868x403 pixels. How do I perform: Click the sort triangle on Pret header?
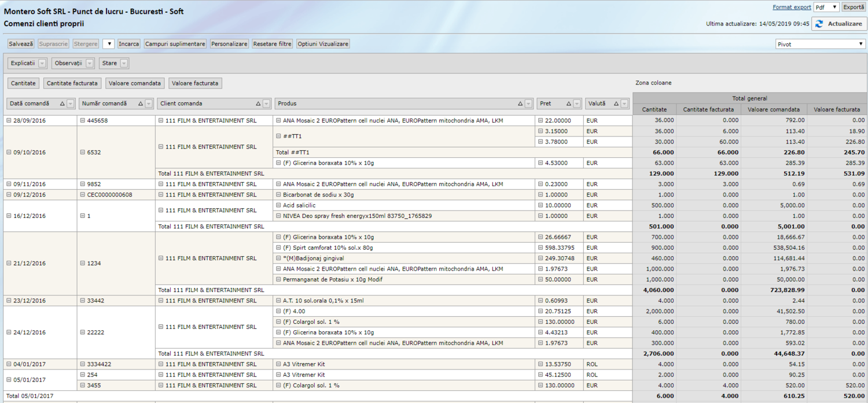tap(568, 104)
